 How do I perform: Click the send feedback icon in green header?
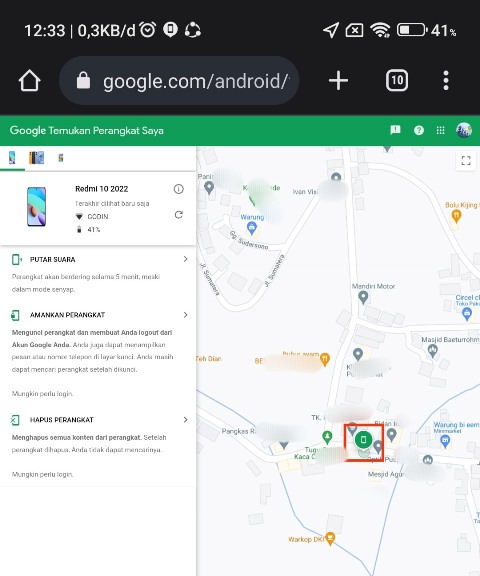395,130
